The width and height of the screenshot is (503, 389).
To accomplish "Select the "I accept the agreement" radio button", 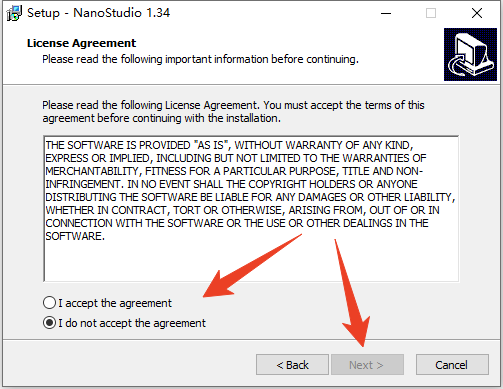I will [x=49, y=303].
